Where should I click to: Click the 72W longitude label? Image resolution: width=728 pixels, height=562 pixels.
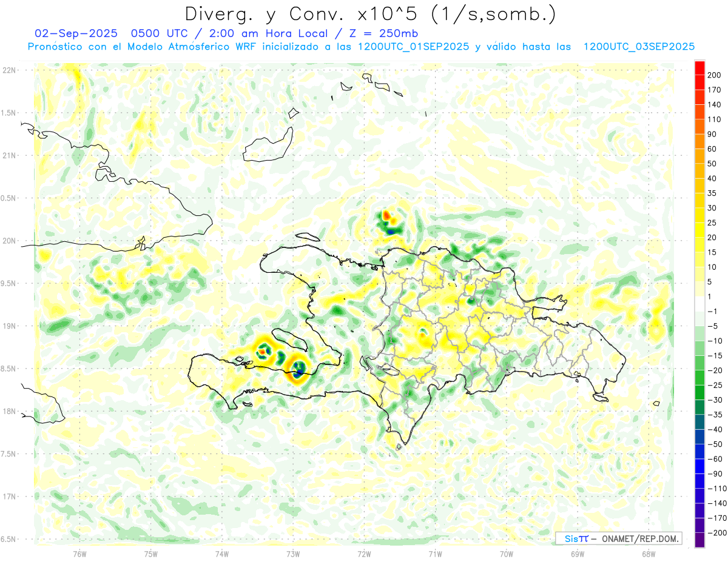coord(364,554)
